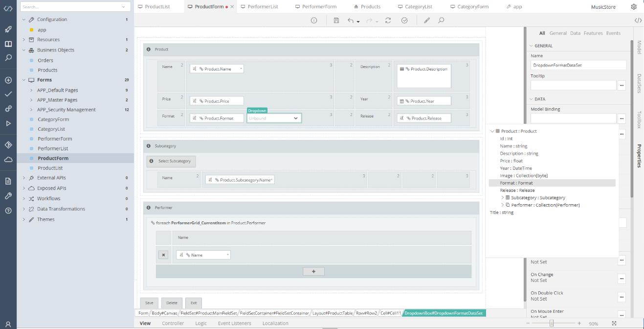
Task: Expand the APP_Security Management folder
Action: [31, 110]
